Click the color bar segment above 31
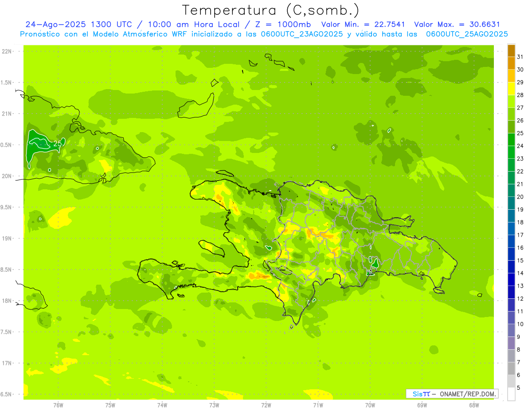This screenshot has height=411, width=532. tap(511, 51)
